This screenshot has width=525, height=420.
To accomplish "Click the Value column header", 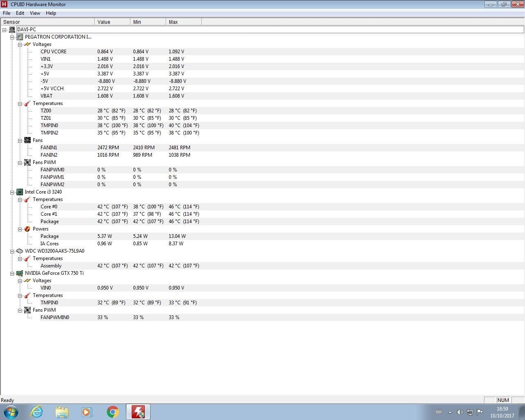I will [112, 22].
